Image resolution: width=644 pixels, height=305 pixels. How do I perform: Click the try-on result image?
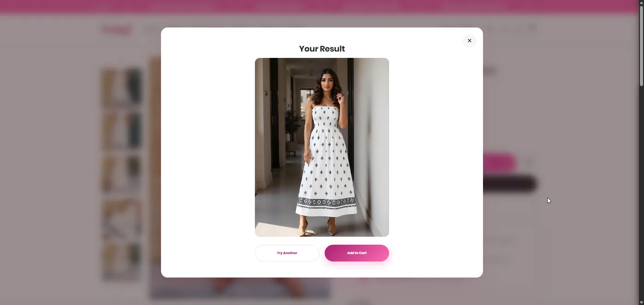point(322,147)
